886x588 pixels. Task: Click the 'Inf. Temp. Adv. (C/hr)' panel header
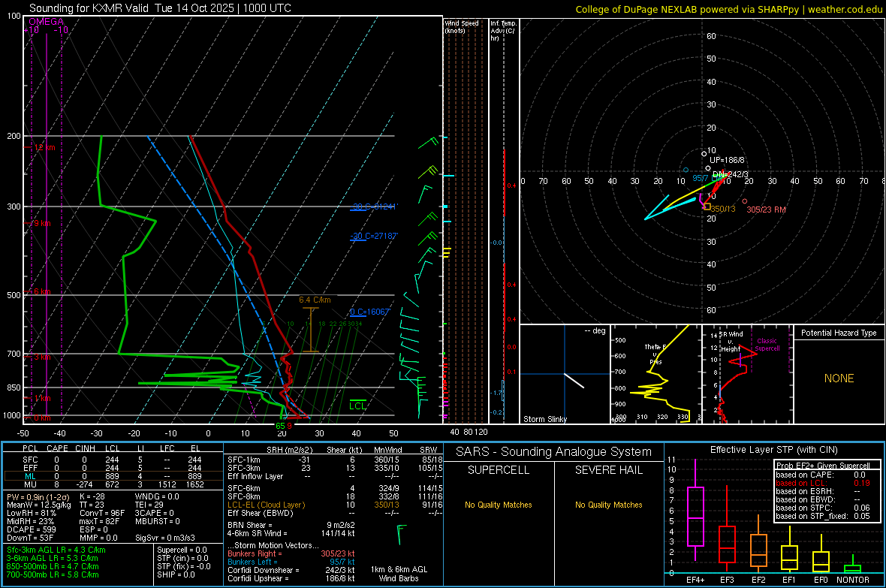click(x=503, y=31)
